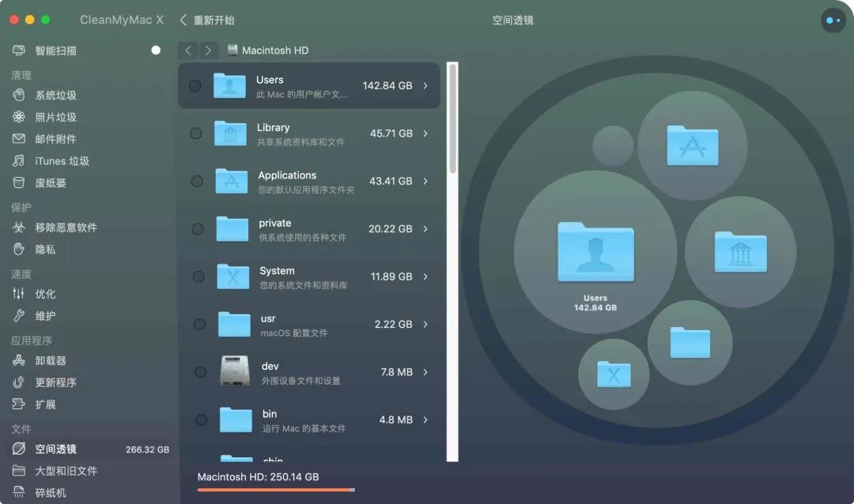Expand System folder via its chevron
Viewport: 854px width, 504px height.
coord(425,276)
